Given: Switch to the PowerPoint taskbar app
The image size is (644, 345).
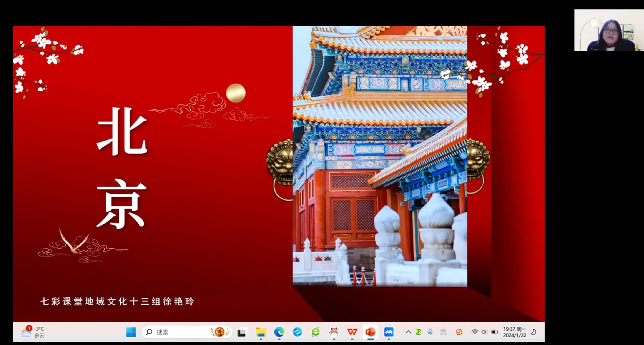Looking at the screenshot, I should (370, 332).
